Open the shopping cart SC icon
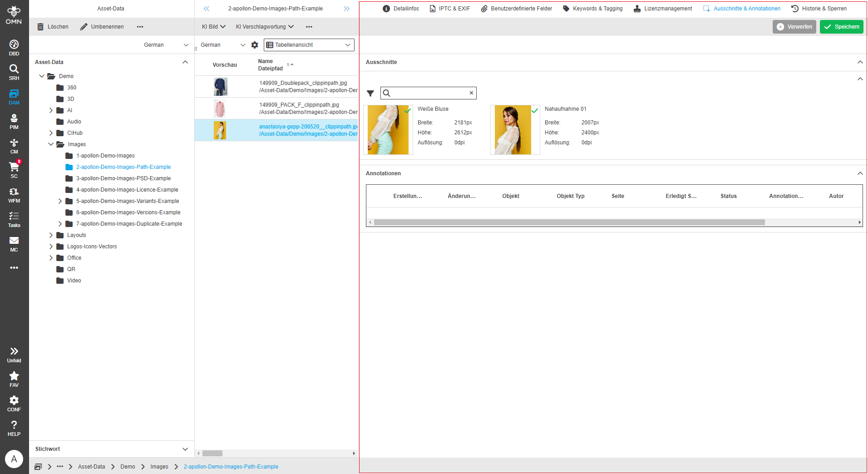Screen dimensions: 868x474 click(14, 170)
